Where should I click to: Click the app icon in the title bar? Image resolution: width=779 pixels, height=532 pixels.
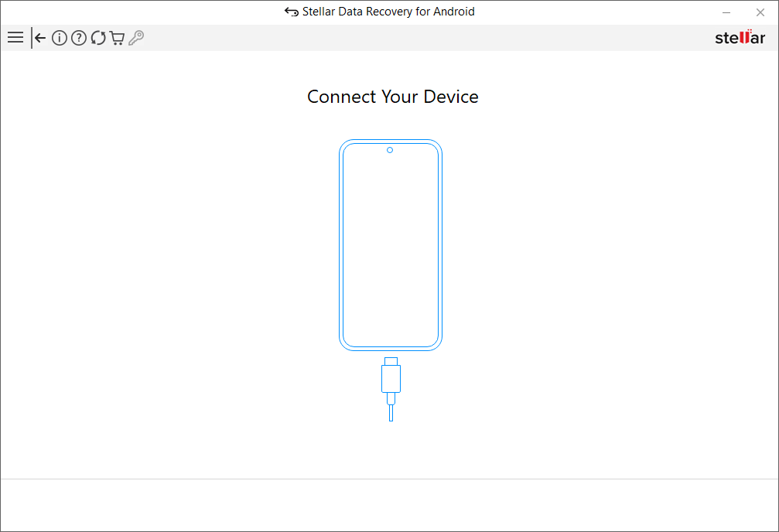pos(292,12)
